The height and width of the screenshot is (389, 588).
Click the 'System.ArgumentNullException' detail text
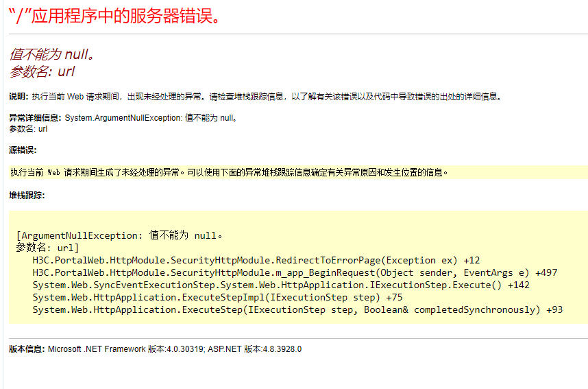click(123, 118)
